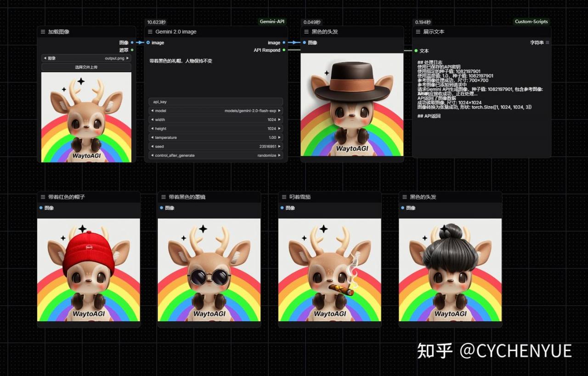
Task: Click the 图像 output port of 加载图像 node
Action: point(132,43)
